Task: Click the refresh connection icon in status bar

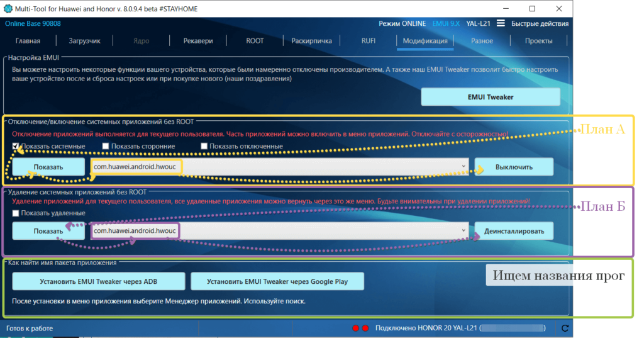Action: pyautogui.click(x=564, y=329)
